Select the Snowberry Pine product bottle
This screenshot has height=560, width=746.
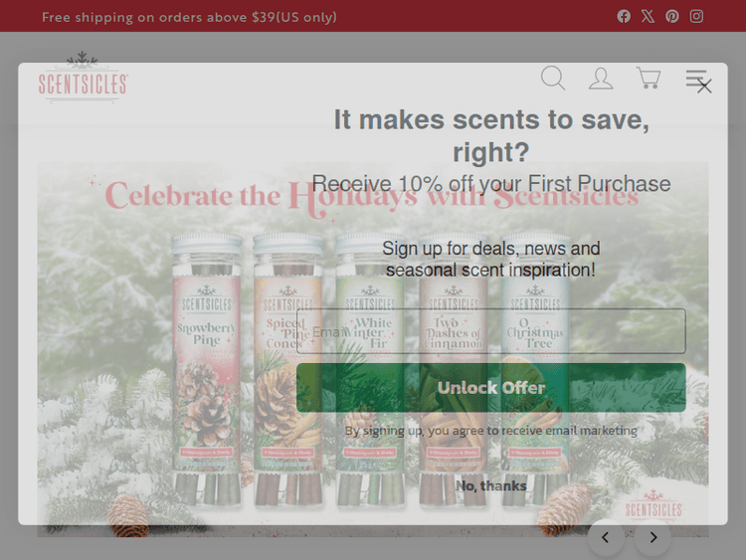(x=207, y=370)
